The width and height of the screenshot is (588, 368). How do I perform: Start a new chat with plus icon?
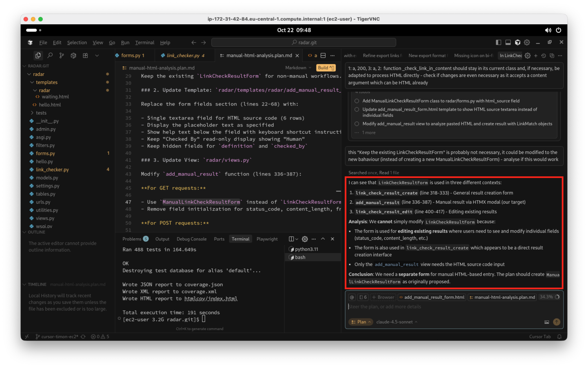(x=536, y=55)
